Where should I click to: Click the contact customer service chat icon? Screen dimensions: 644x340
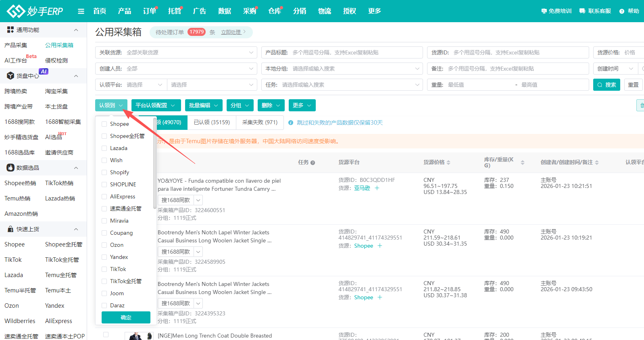coord(582,11)
